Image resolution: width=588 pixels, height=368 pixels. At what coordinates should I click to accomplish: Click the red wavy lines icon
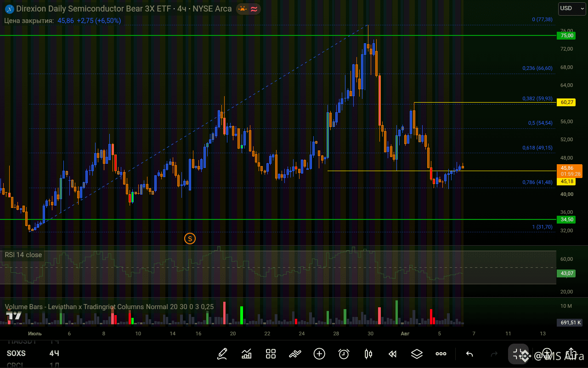[x=254, y=9]
